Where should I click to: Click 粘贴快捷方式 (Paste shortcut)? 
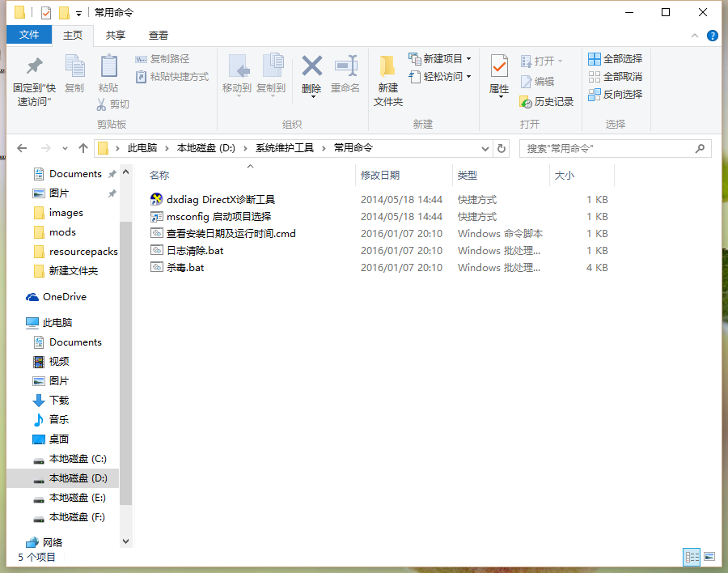172,77
